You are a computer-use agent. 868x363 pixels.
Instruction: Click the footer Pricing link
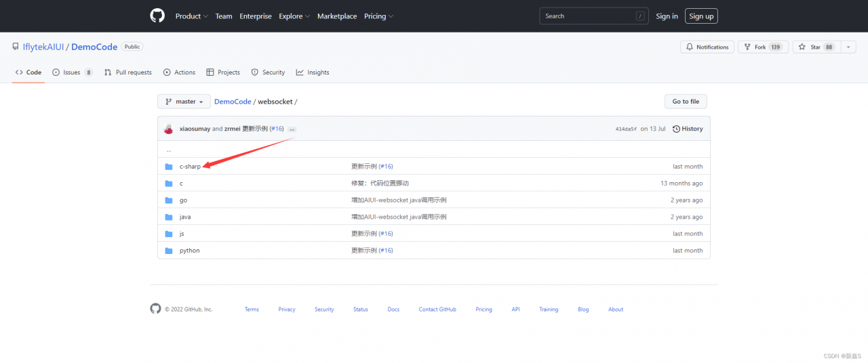point(484,309)
